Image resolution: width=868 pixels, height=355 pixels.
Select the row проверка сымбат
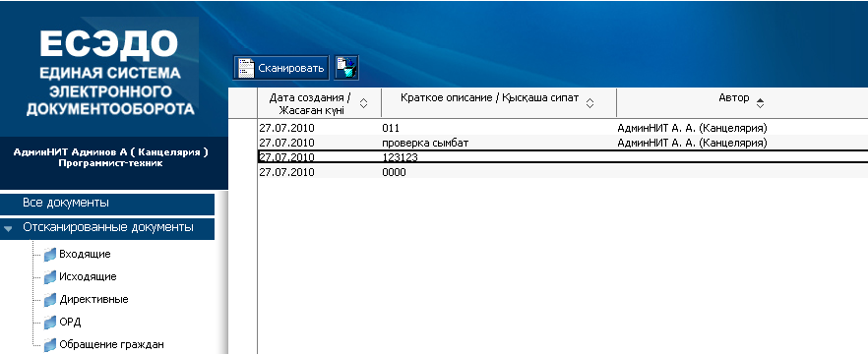[x=563, y=143]
